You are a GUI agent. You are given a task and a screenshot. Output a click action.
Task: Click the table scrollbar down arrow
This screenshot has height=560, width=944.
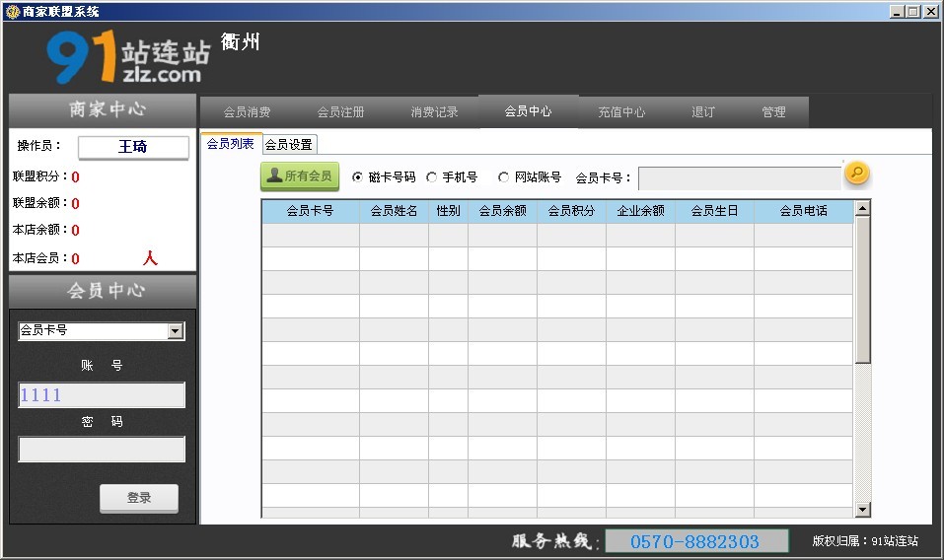pyautogui.click(x=863, y=509)
